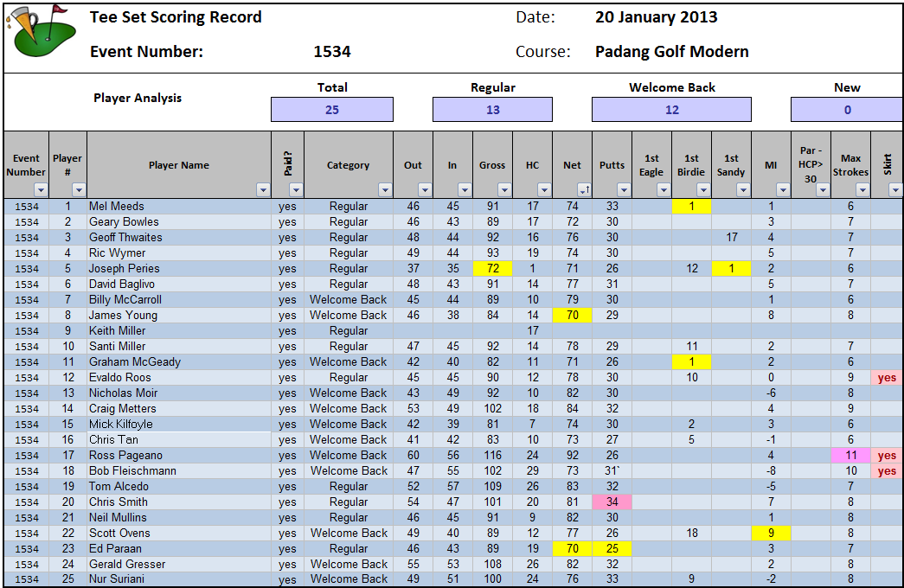Select the Total players box showing 25
The height and width of the screenshot is (588, 904).
point(332,110)
